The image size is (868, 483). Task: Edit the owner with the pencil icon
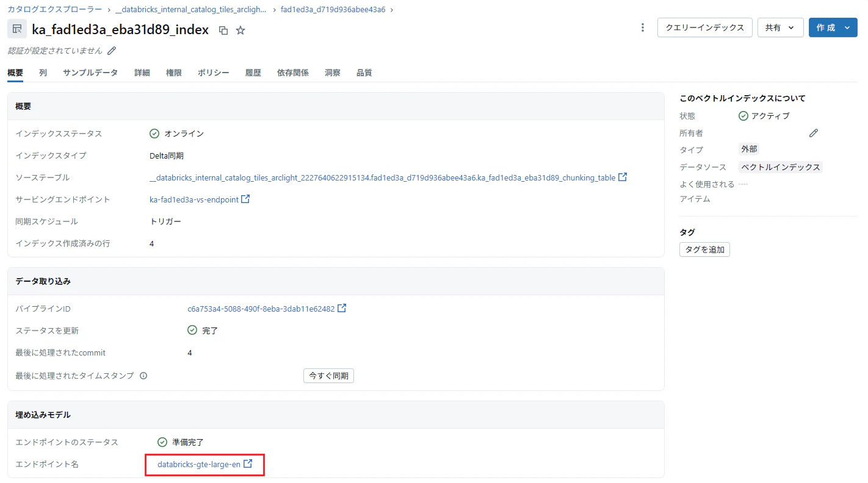pos(813,133)
